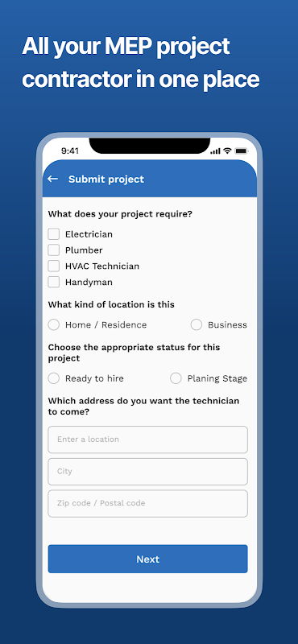Enable the HVAC Technician checkbox
Screen dimensions: 298x644
click(54, 266)
